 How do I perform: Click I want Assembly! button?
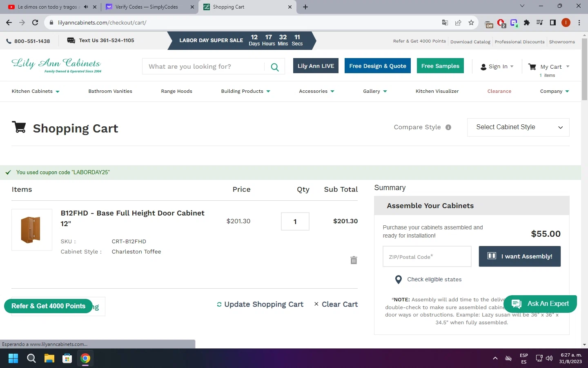[x=519, y=256]
